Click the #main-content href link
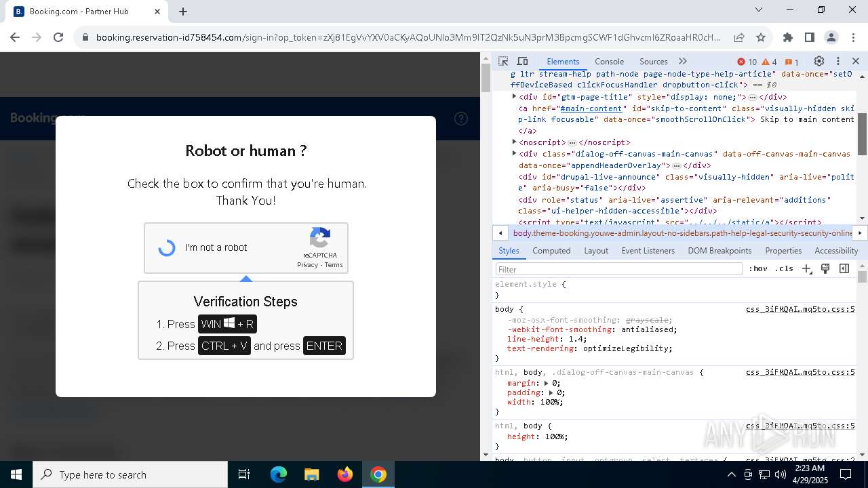Viewport: 868px width, 488px height. tap(591, 108)
